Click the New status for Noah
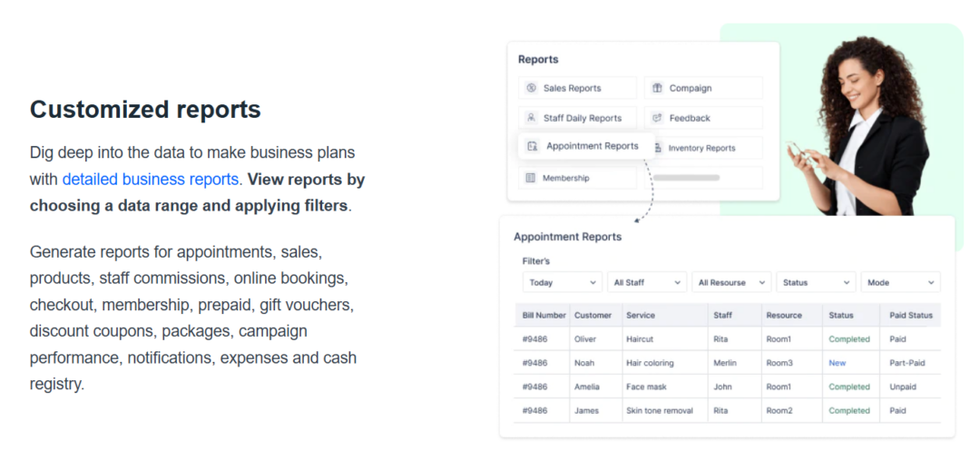Image resolution: width=980 pixels, height=460 pixels. [837, 363]
